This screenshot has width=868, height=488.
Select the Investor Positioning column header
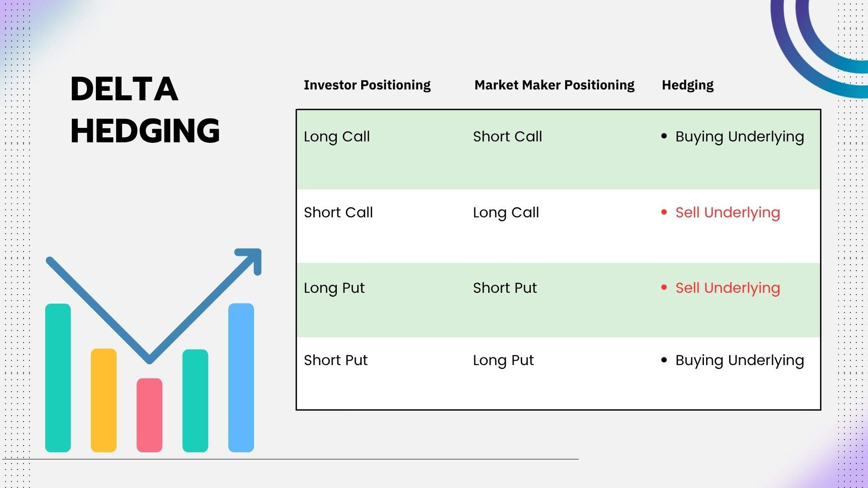point(367,85)
